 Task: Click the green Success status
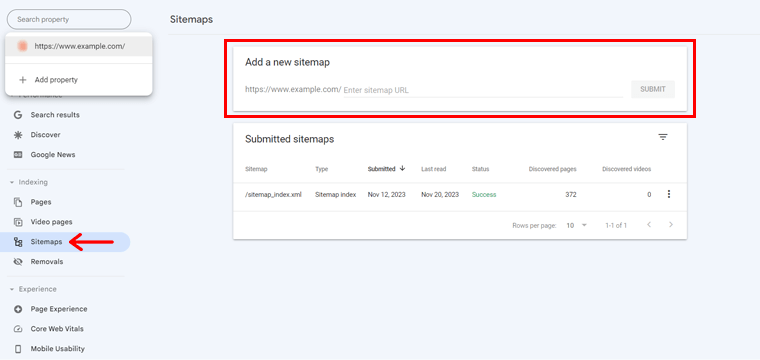pos(484,194)
